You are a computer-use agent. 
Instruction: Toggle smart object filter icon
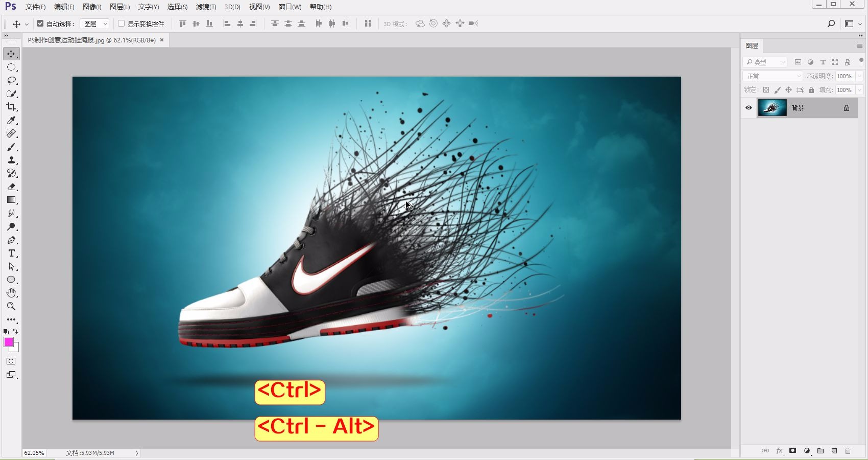pyautogui.click(x=848, y=62)
